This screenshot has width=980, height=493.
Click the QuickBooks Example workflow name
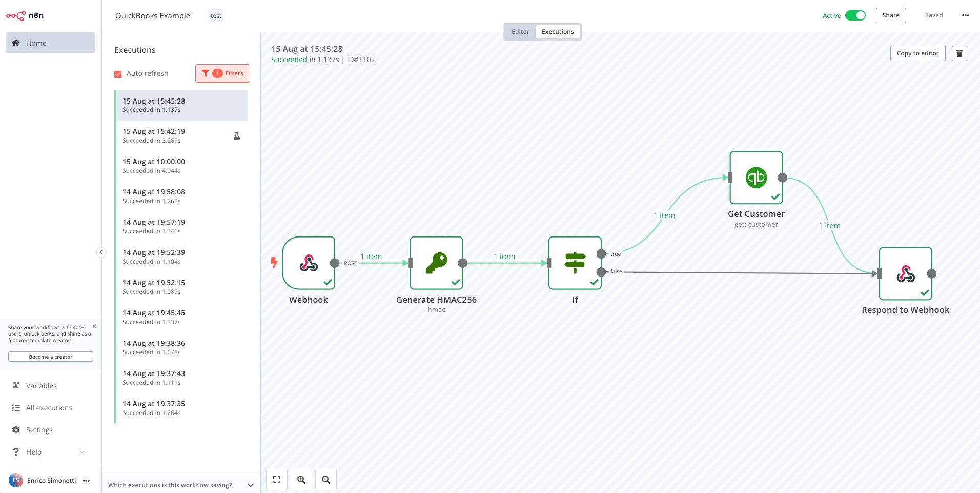(153, 16)
